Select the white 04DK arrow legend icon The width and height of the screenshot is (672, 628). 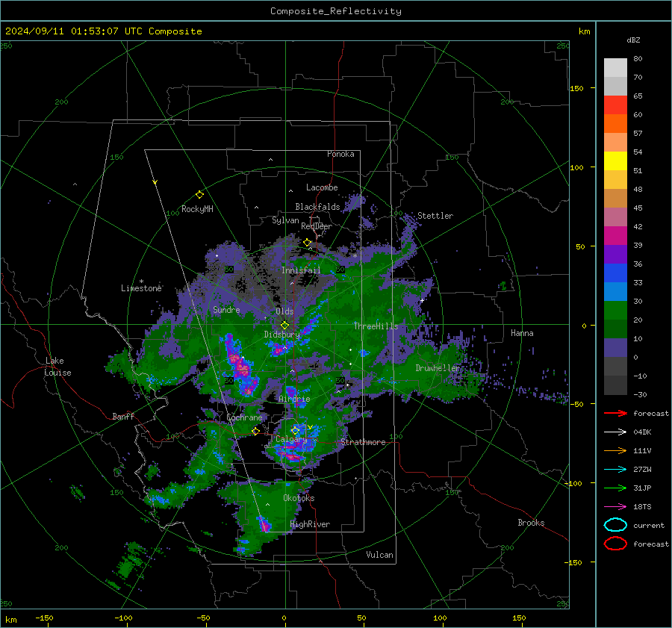click(615, 432)
